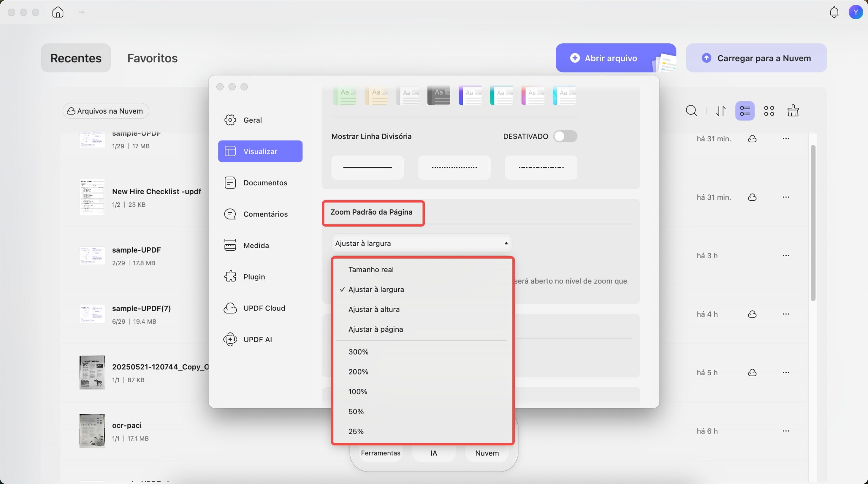Toggle Mostrar Linha Divisória switch
This screenshot has width=868, height=484.
point(565,136)
